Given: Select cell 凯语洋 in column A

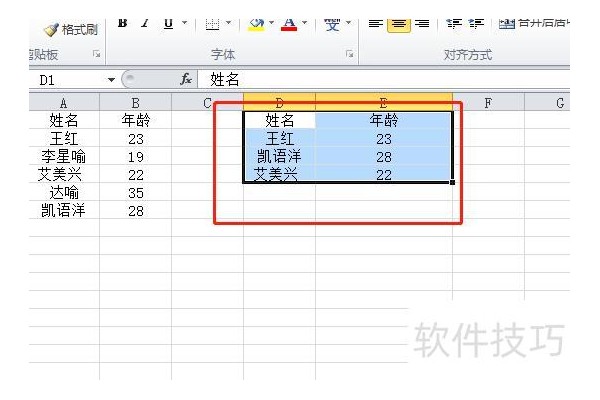Looking at the screenshot, I should [64, 210].
